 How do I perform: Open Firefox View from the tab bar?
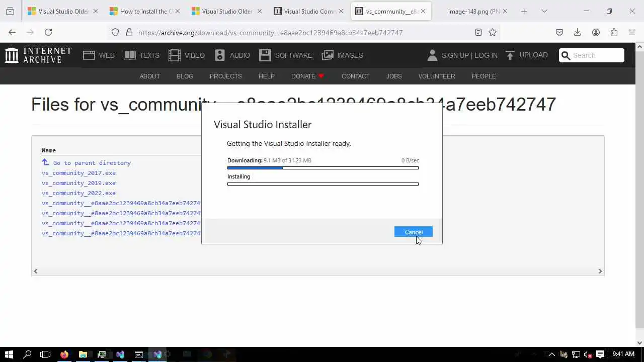click(10, 11)
